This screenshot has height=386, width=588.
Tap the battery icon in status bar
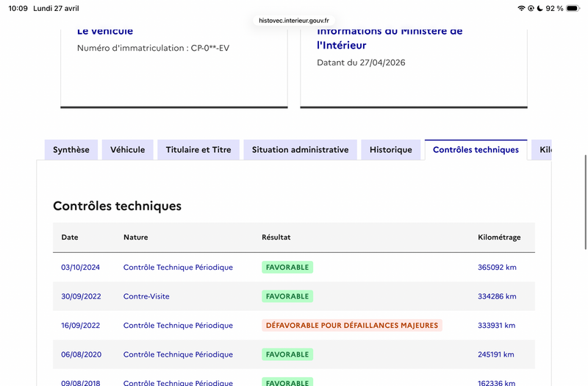573,8
